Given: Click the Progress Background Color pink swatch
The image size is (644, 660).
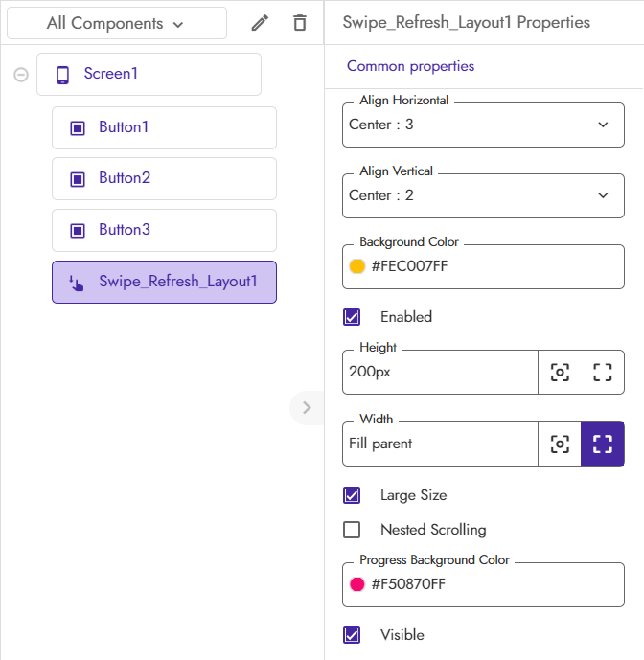Looking at the screenshot, I should pyautogui.click(x=357, y=584).
